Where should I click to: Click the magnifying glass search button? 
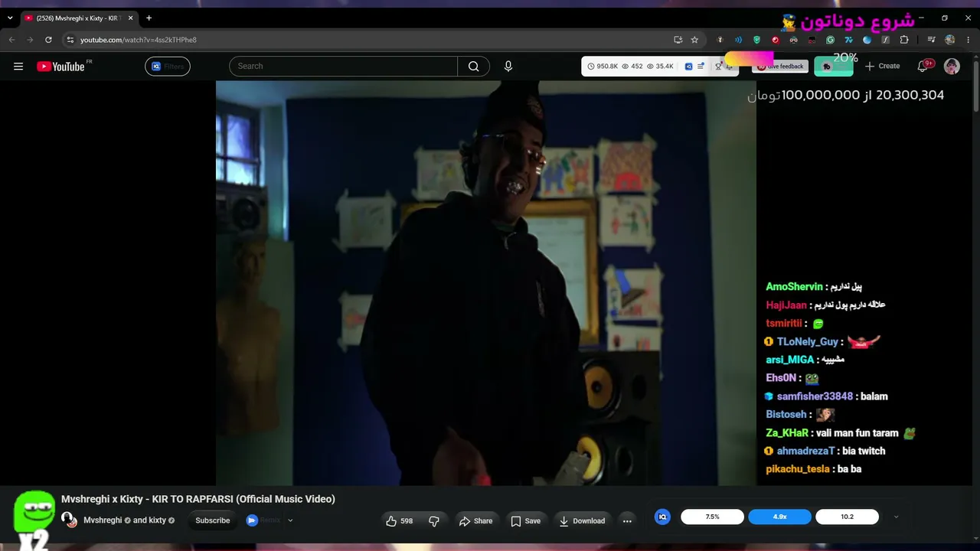point(474,67)
